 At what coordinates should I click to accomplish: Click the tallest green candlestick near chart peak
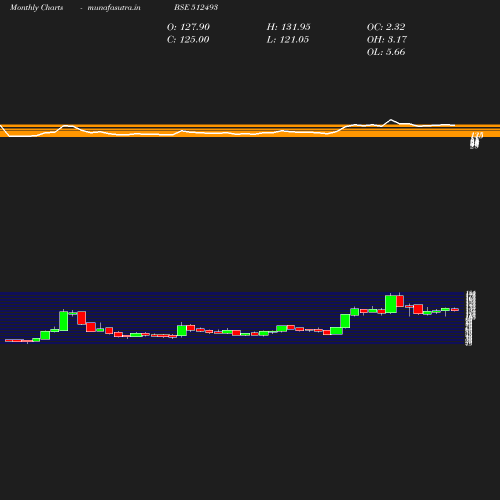(x=391, y=304)
